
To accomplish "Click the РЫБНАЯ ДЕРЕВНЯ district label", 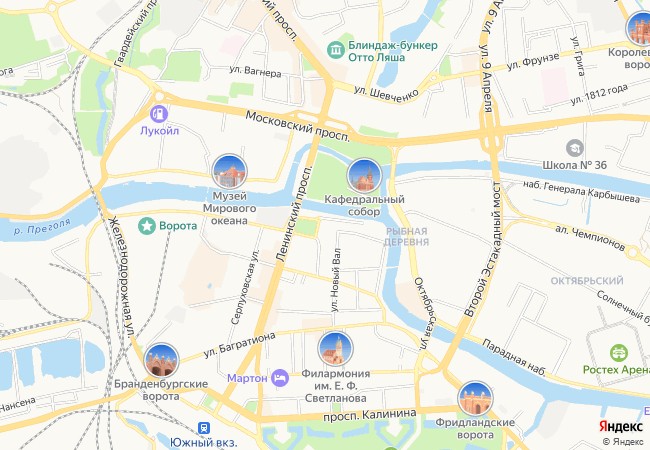I will (x=406, y=237).
